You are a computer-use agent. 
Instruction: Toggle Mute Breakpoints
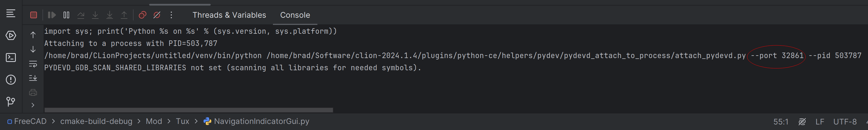157,15
